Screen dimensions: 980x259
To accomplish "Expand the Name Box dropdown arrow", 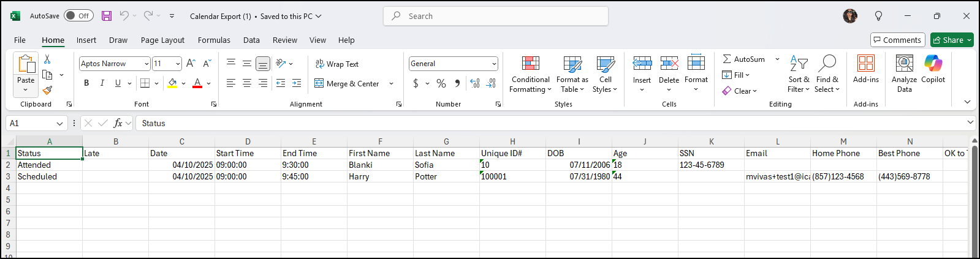I will click(x=59, y=124).
